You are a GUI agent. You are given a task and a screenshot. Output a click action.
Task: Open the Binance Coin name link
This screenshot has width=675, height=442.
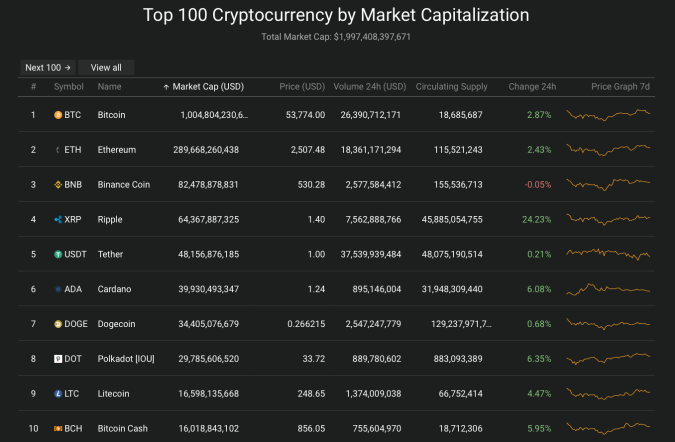coord(124,185)
